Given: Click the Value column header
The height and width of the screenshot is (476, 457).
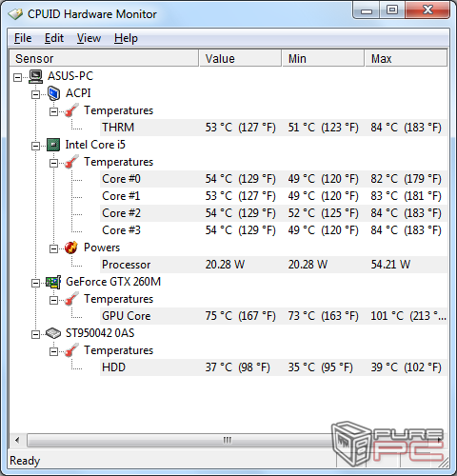Looking at the screenshot, I should [x=240, y=58].
